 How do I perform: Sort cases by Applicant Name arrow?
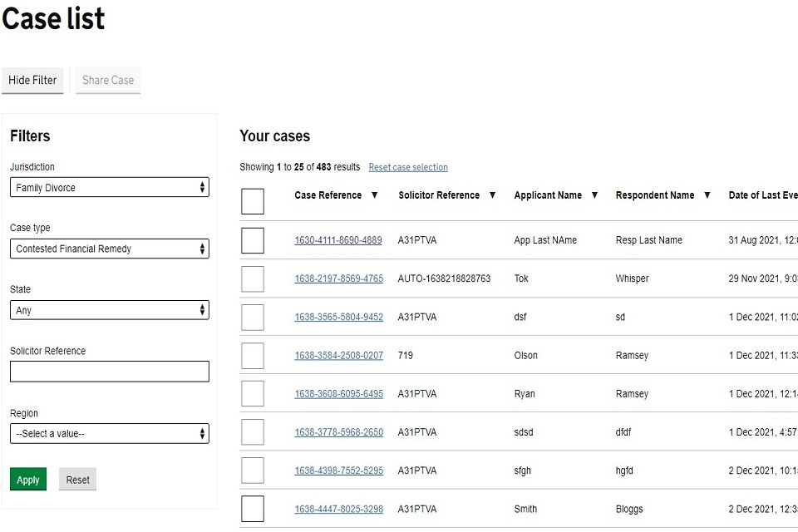tap(594, 195)
